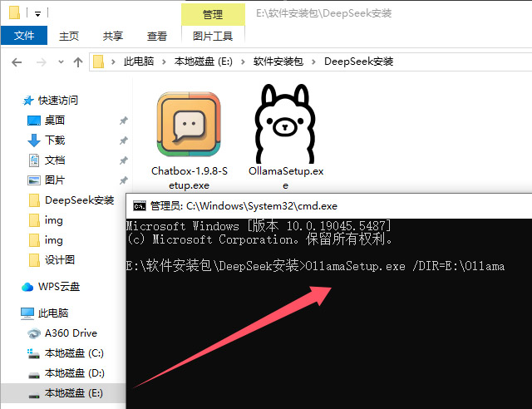Image resolution: width=532 pixels, height=409 pixels.
Task: Select WPS云盘 in navigation pane
Action: click(59, 287)
